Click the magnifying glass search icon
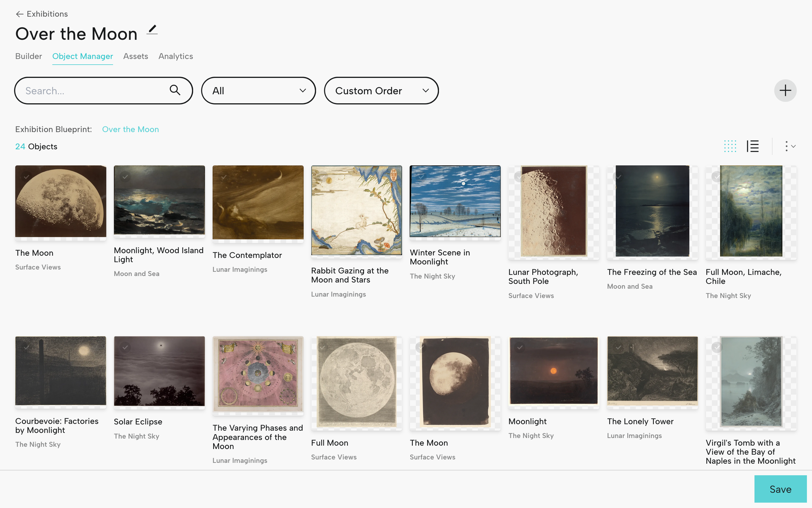 coord(175,90)
